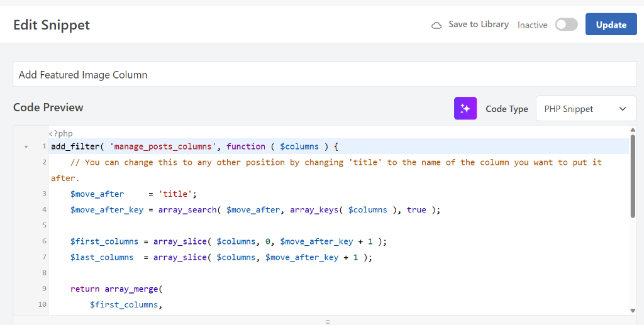The height and width of the screenshot is (325, 644).
Task: Click the Update button
Action: pyautogui.click(x=611, y=25)
